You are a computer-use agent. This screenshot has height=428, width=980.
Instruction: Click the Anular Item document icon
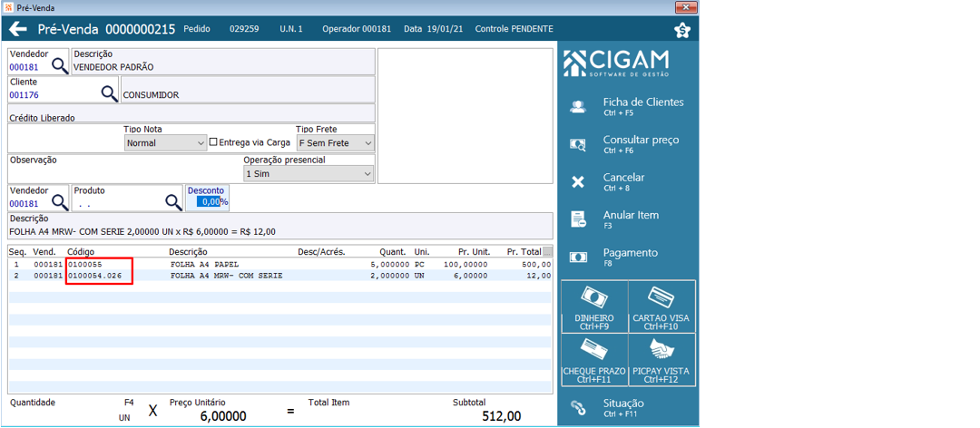[578, 219]
